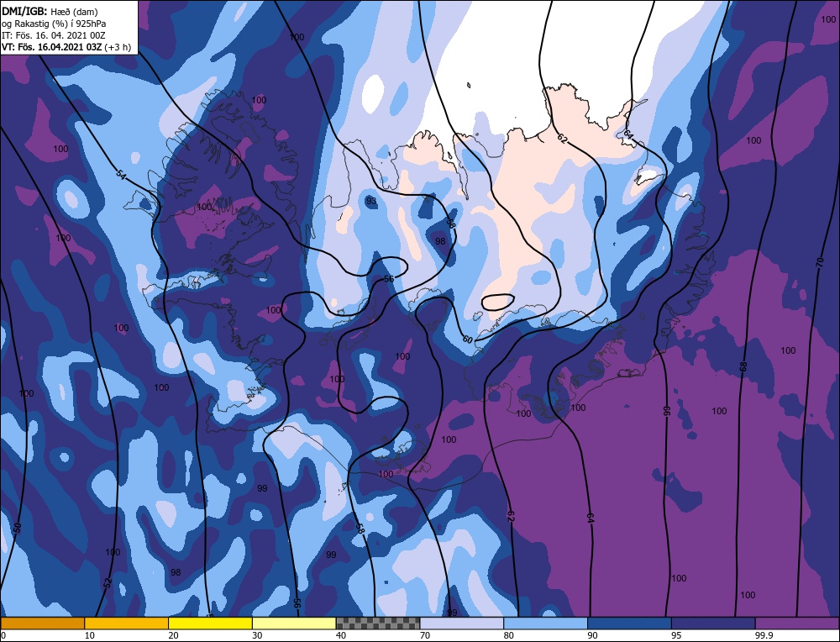Click the legend tick label '10'
840x642 pixels.
pos(89,635)
